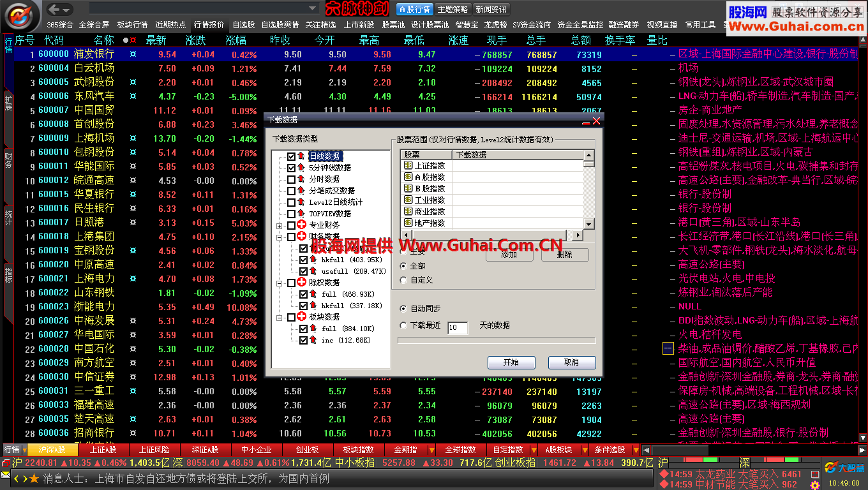The height and width of the screenshot is (490, 868).
Task: Select the 自选股 menu item
Action: click(x=244, y=25)
